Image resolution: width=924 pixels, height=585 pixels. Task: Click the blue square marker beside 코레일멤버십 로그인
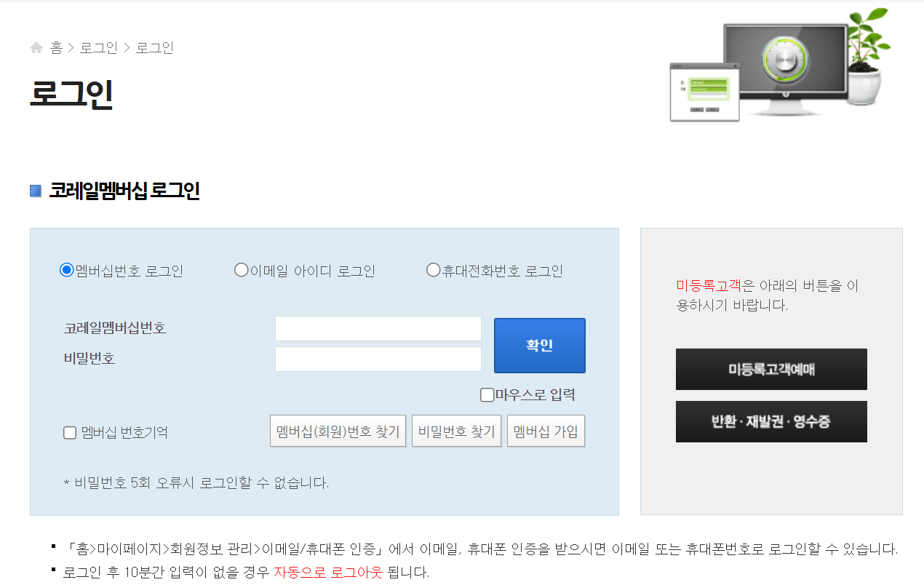(34, 191)
